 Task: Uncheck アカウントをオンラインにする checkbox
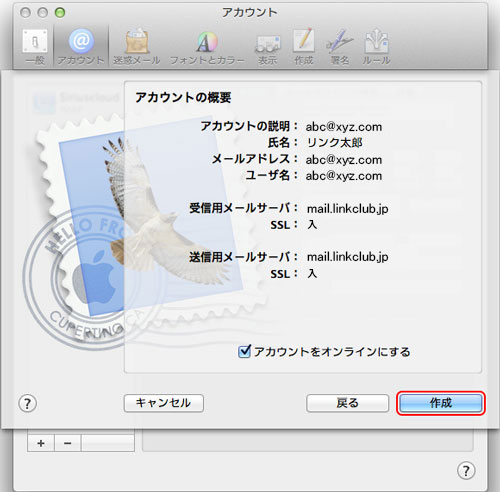point(244,351)
